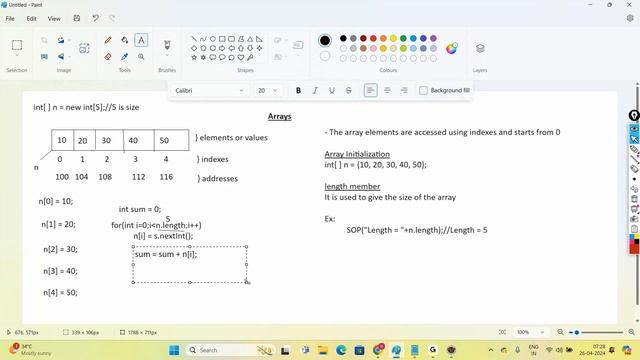The width and height of the screenshot is (640, 360).
Task: Set text alignment to centre
Action: coord(387,90)
